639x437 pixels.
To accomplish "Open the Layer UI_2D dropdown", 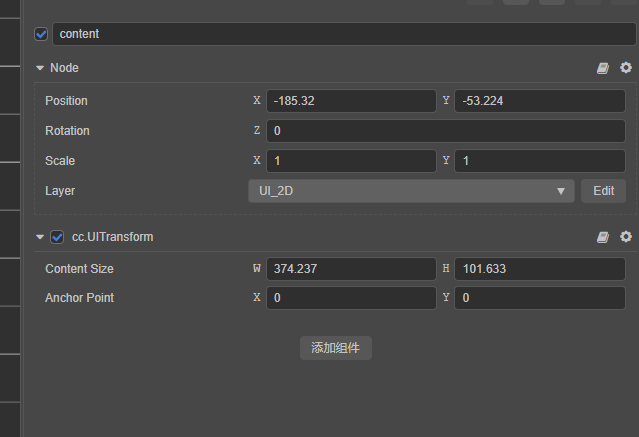I will click(411, 191).
